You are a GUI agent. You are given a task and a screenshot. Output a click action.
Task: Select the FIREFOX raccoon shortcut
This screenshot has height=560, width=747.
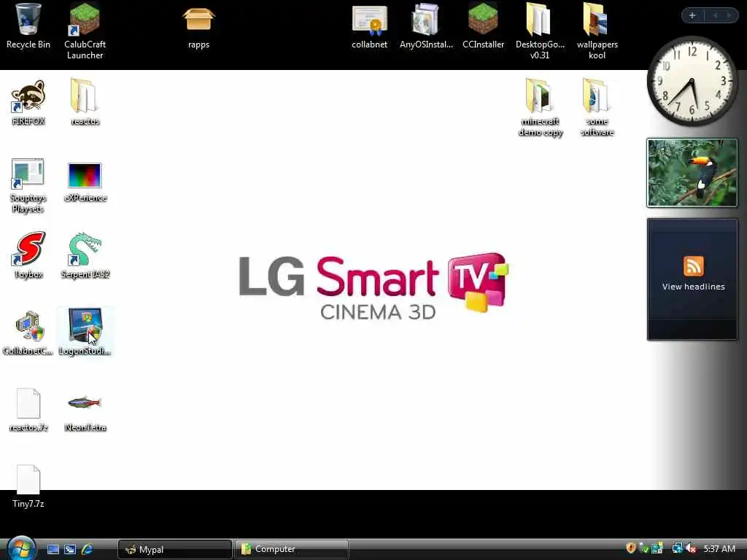[28, 102]
